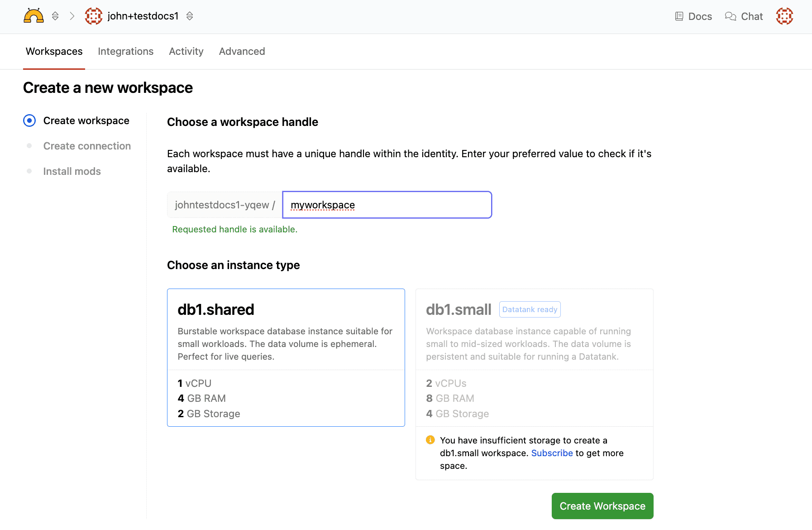The image size is (812, 530).
Task: Switch to the Advanced tab
Action: coord(242,51)
